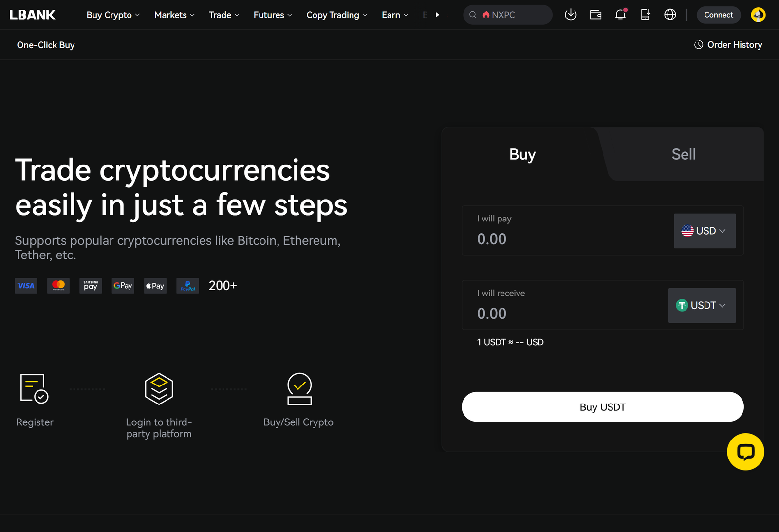779x532 pixels.
Task: Click the user avatar icon
Action: click(758, 15)
